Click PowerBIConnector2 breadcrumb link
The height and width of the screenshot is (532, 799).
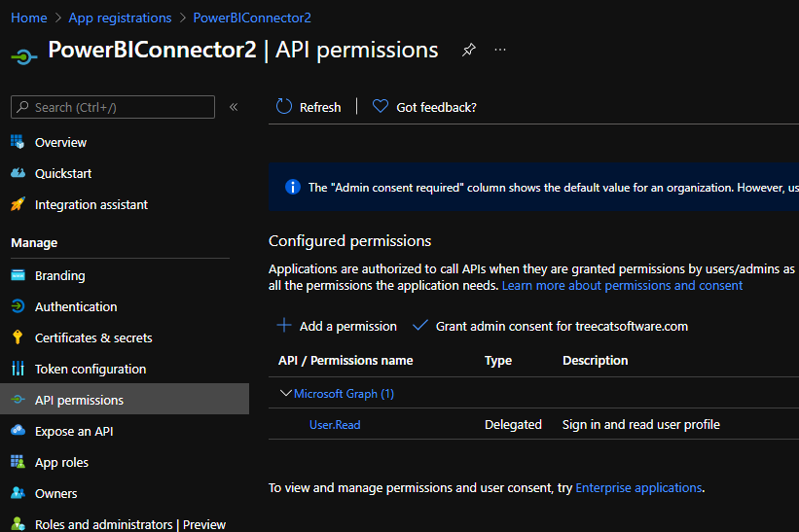252,18
